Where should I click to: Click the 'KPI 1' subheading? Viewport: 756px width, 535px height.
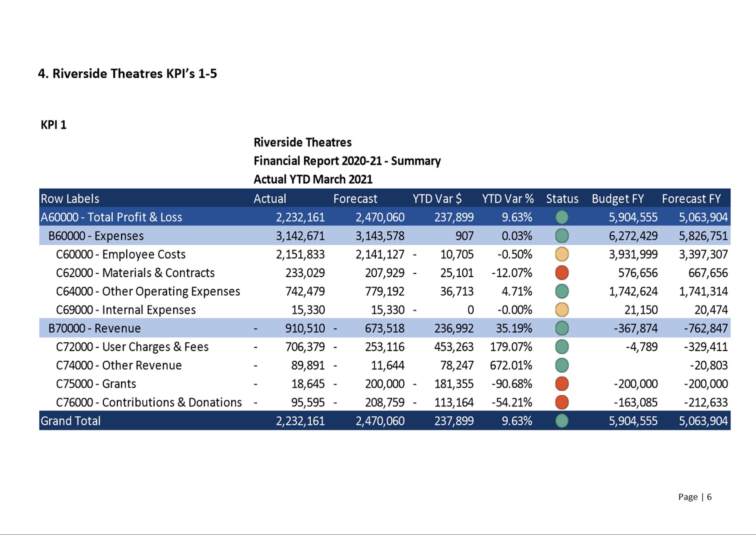[54, 125]
